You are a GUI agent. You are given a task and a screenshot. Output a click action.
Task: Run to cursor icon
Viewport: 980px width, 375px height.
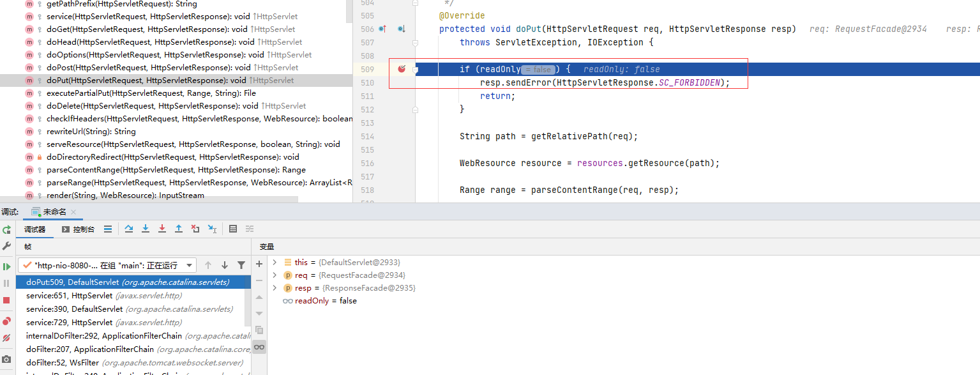pyautogui.click(x=212, y=229)
